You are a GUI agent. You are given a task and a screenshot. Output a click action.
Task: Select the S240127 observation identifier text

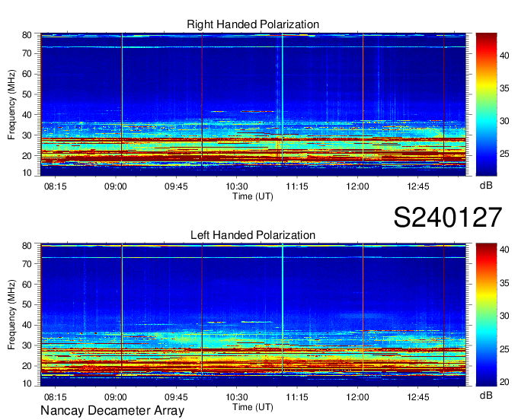pyautogui.click(x=448, y=218)
